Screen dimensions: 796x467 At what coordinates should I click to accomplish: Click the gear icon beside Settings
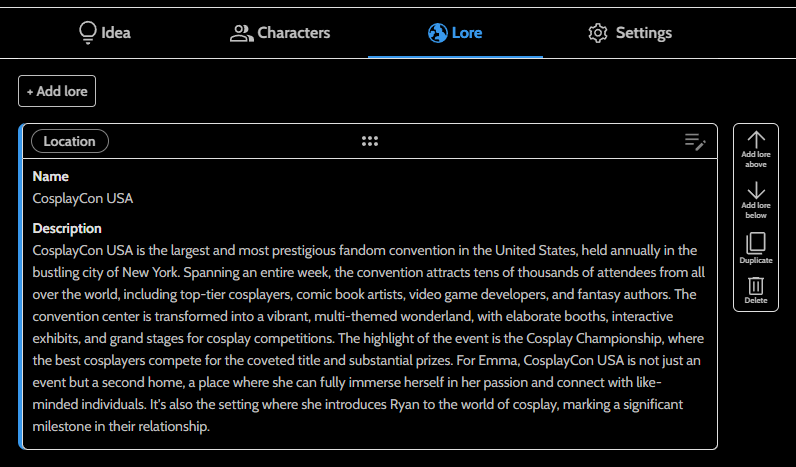[598, 33]
